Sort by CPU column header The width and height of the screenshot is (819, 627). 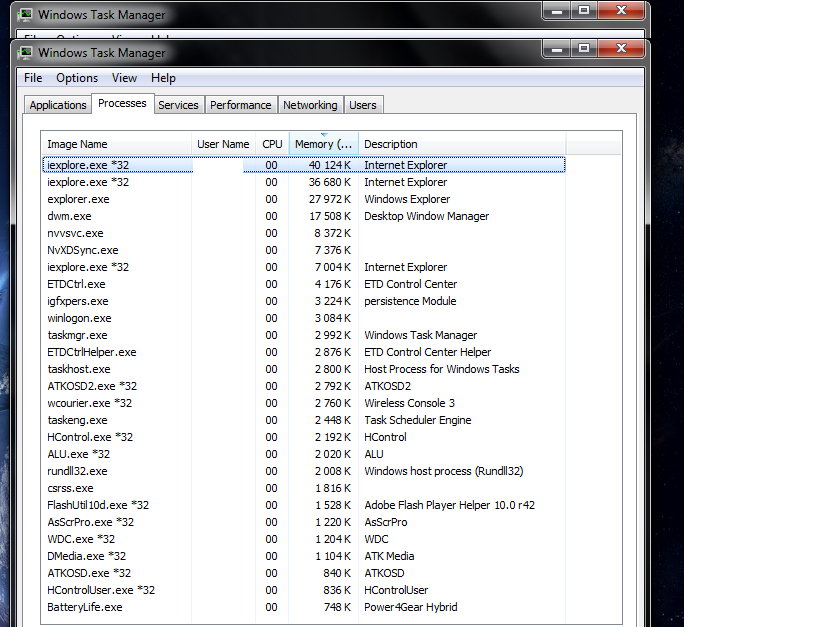(272, 144)
